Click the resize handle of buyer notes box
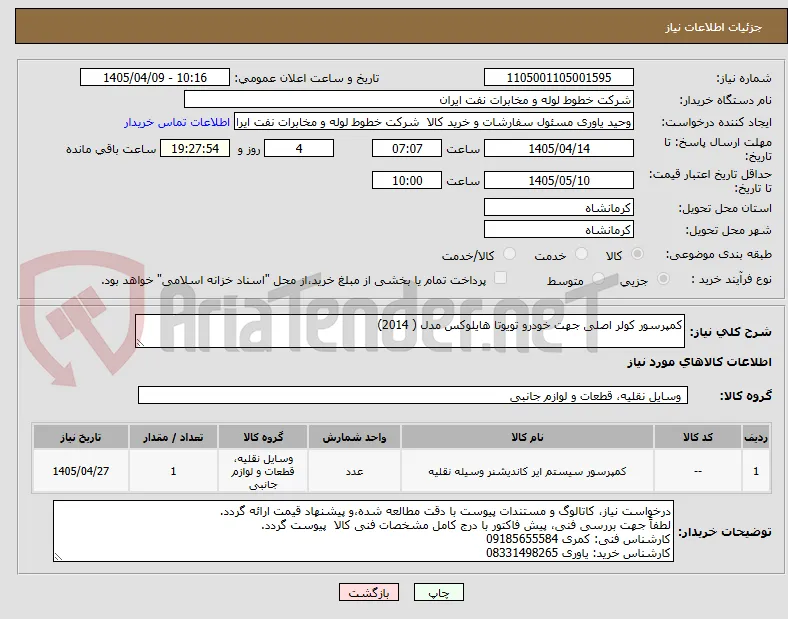 pyautogui.click(x=58, y=557)
